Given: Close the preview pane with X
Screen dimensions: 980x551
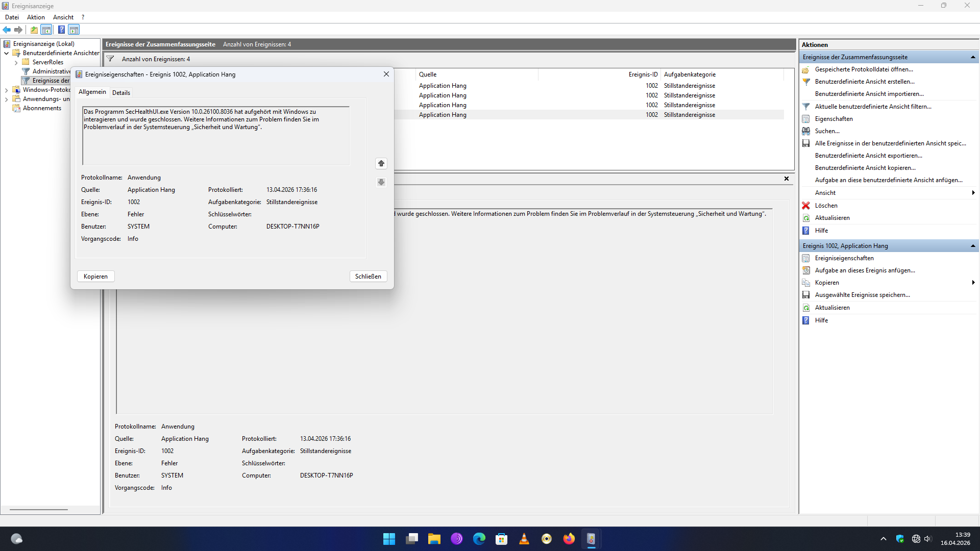Looking at the screenshot, I should [786, 179].
